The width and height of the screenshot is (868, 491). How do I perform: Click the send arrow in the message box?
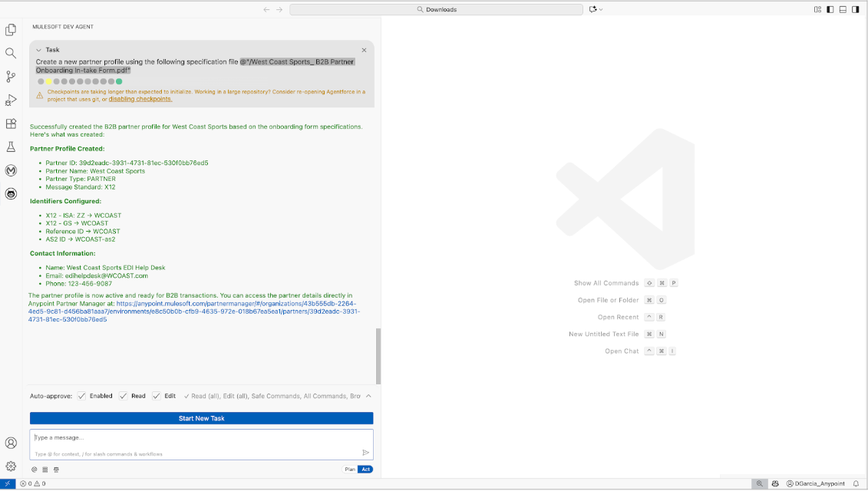point(366,452)
